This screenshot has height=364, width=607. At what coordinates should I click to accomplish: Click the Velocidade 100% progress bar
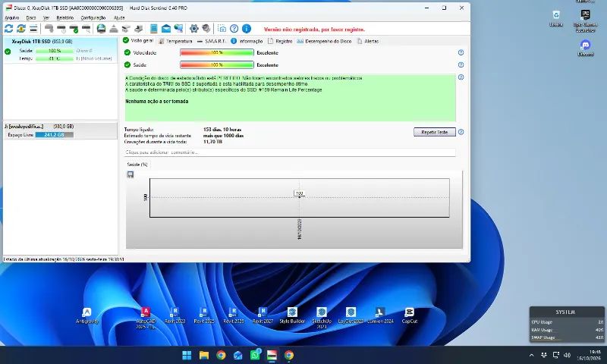[217, 52]
